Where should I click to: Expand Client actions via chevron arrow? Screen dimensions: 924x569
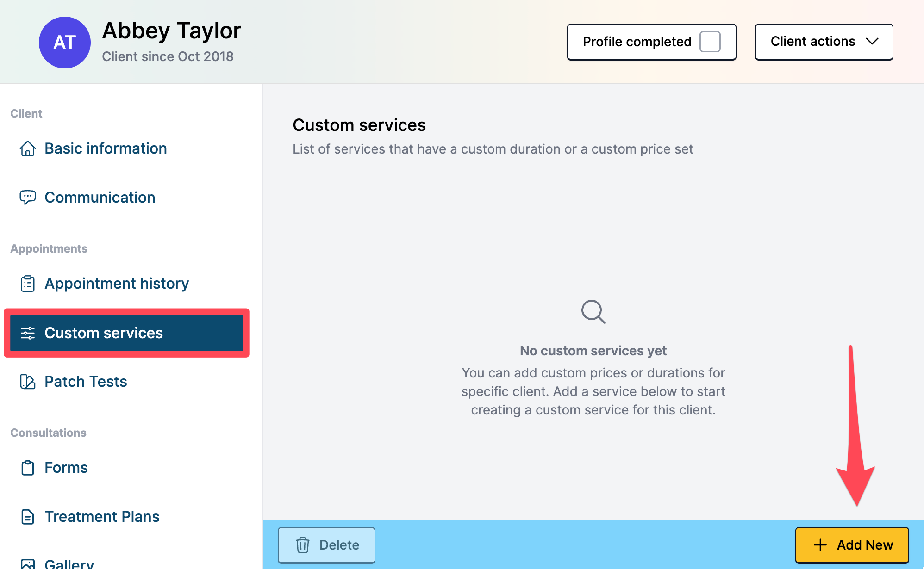coord(872,42)
